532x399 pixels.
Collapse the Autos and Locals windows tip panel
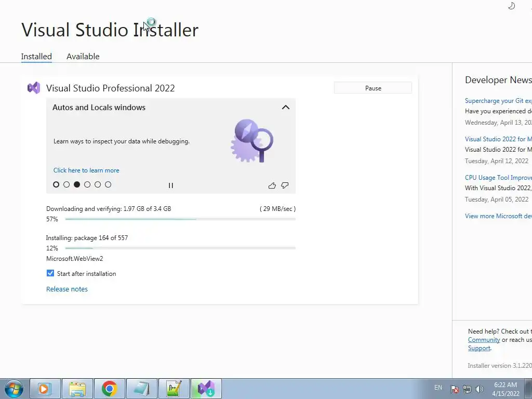(286, 107)
